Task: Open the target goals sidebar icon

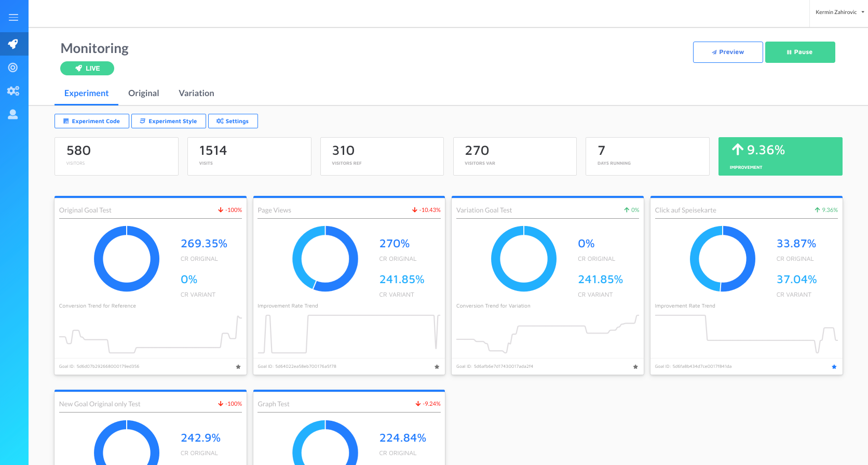Action: click(x=13, y=68)
